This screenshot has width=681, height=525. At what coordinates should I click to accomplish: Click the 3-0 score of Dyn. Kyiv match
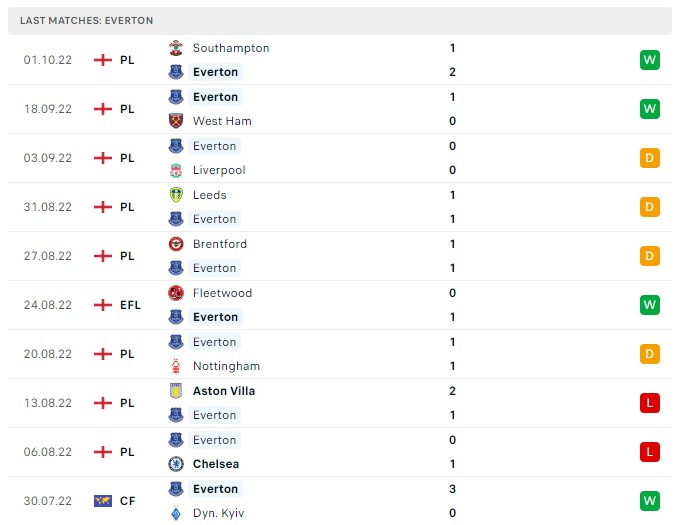tap(453, 501)
